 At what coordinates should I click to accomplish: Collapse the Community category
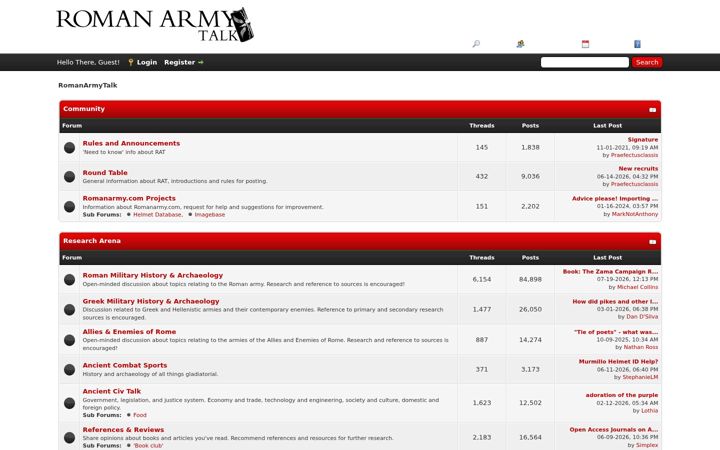[652, 110]
